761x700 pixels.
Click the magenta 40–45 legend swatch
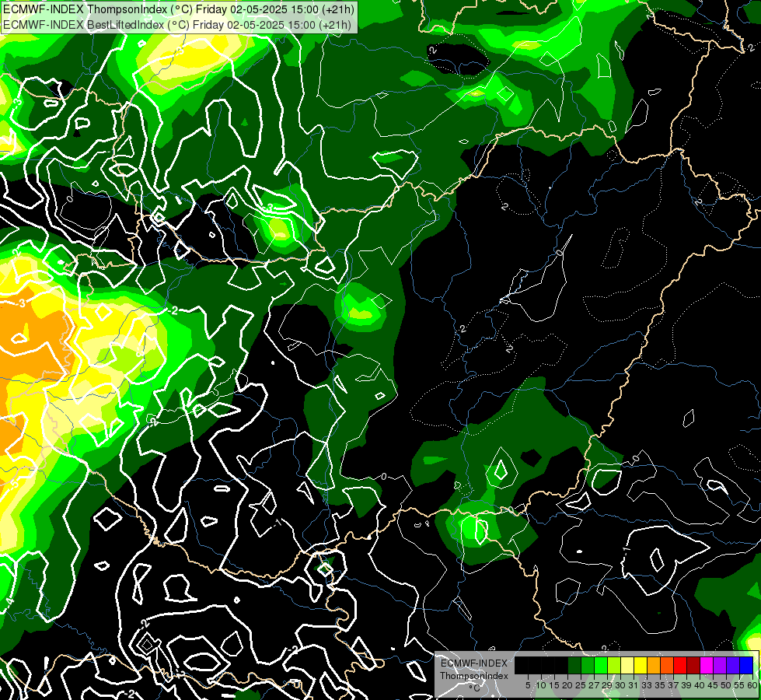point(707,665)
